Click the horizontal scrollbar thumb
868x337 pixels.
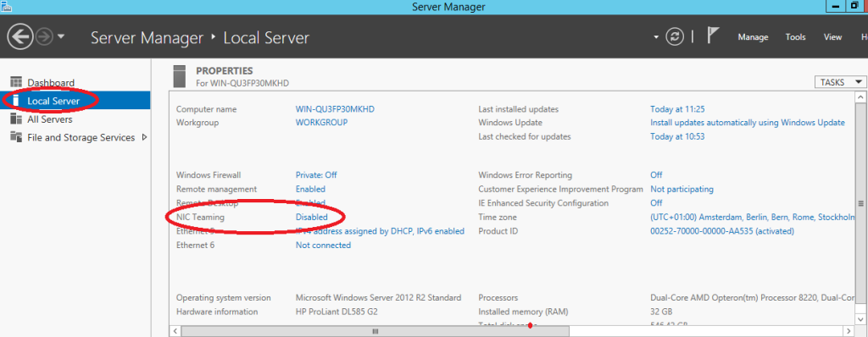[375, 331]
